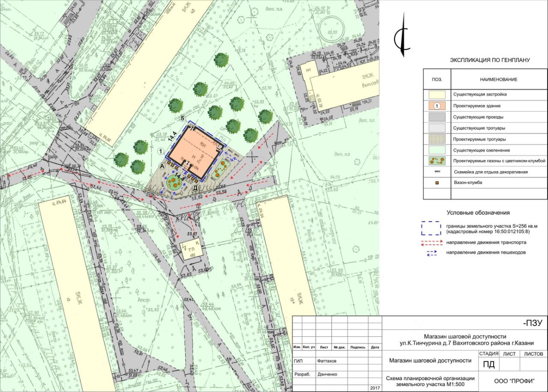Click the text 'Существующее озеленение'
This screenshot has width=548, height=392.
pos(482,150)
